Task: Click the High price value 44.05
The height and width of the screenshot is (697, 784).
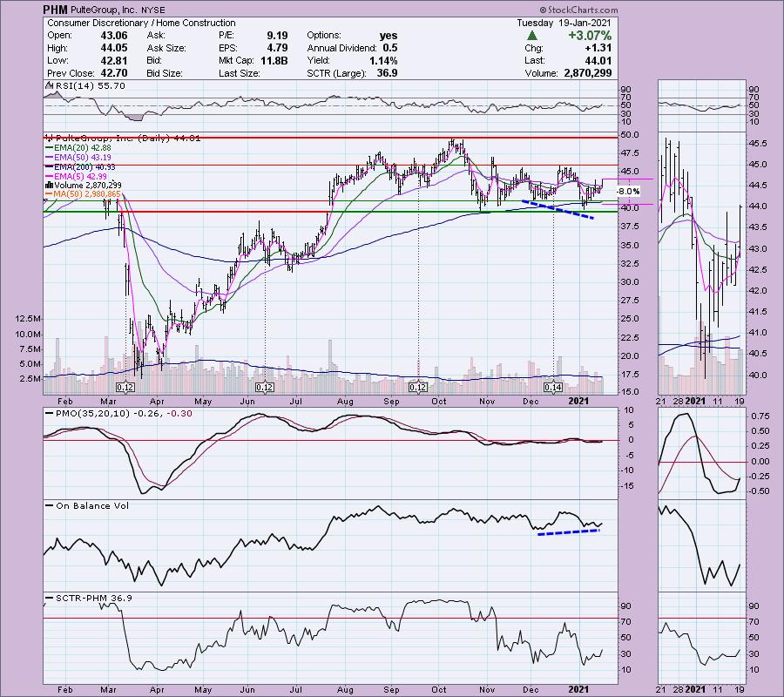Action: click(x=114, y=48)
